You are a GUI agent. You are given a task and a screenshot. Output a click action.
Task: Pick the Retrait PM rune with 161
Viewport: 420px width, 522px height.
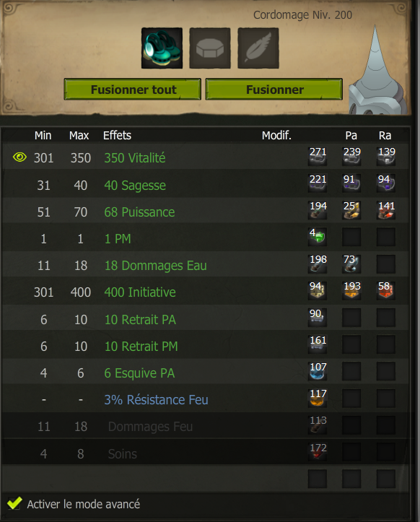[x=317, y=344]
